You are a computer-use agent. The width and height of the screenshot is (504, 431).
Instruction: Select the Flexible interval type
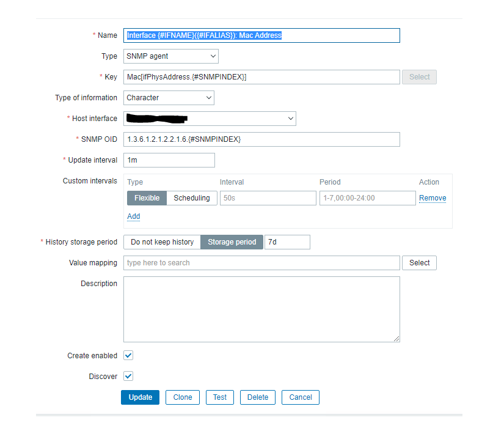[147, 198]
